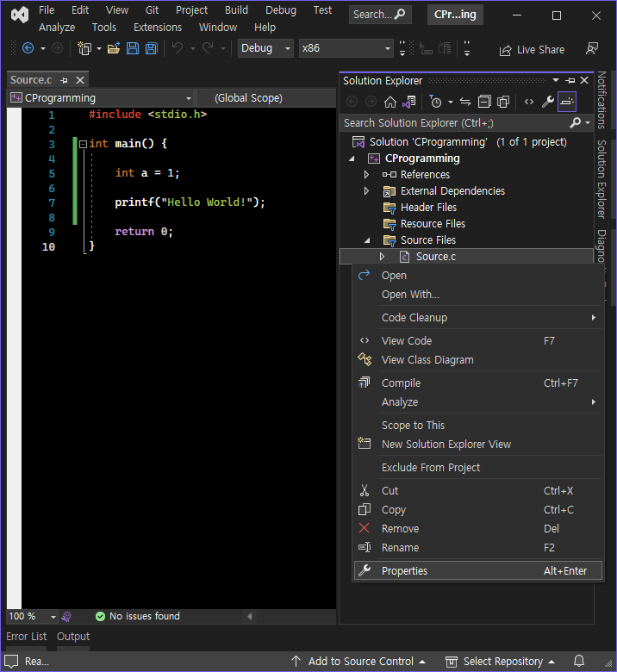The image size is (617, 672).
Task: Click the notification bell icon
Action: pos(579,662)
